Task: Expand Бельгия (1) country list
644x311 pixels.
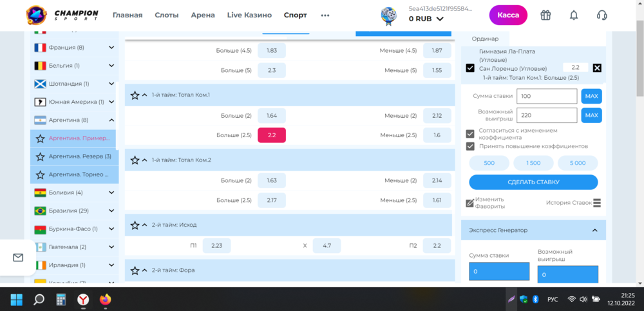Action: coord(111,66)
